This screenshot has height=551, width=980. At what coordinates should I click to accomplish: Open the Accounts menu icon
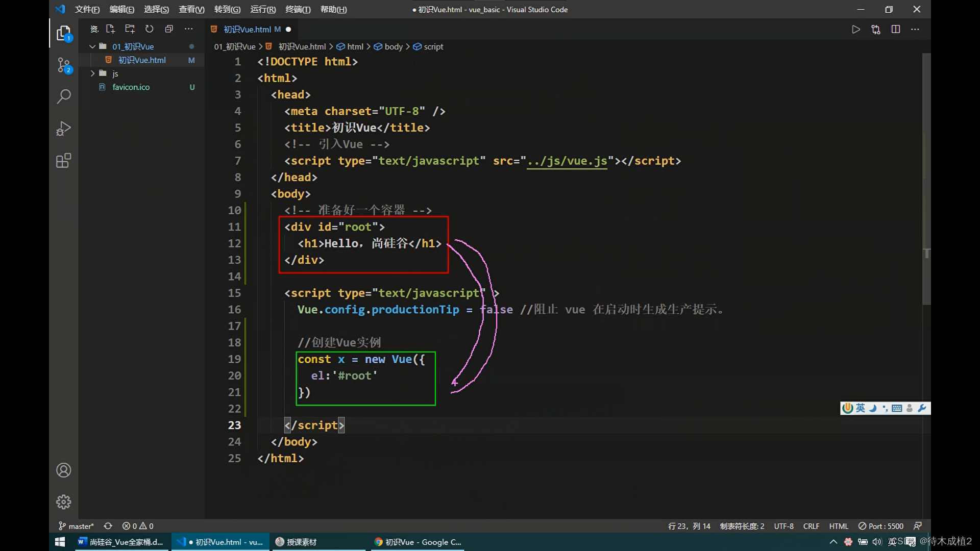coord(64,470)
